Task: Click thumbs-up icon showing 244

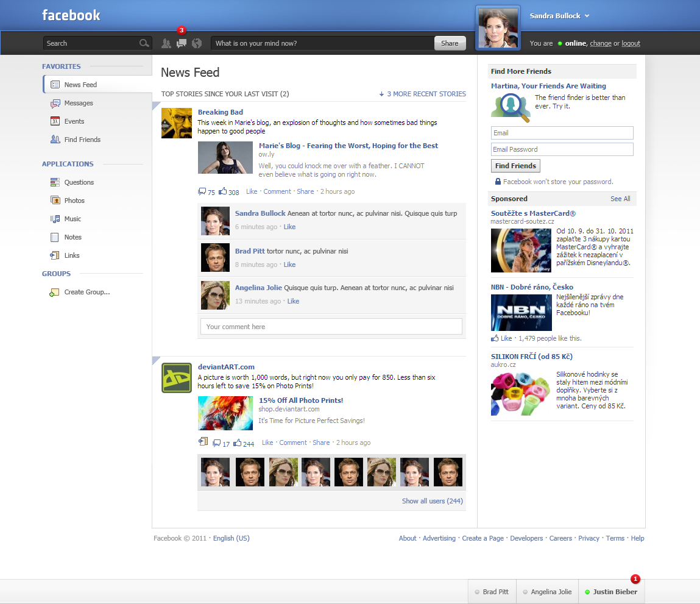Action: [x=238, y=442]
